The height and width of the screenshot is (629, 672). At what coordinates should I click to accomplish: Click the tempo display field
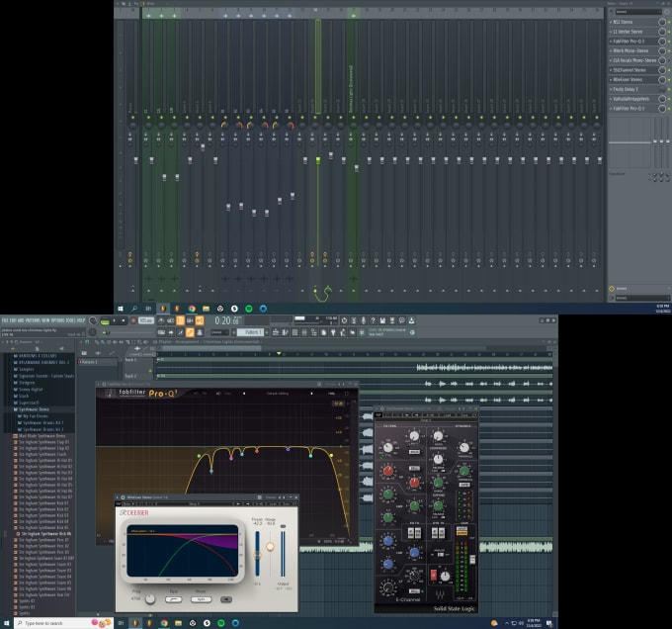[x=146, y=320]
